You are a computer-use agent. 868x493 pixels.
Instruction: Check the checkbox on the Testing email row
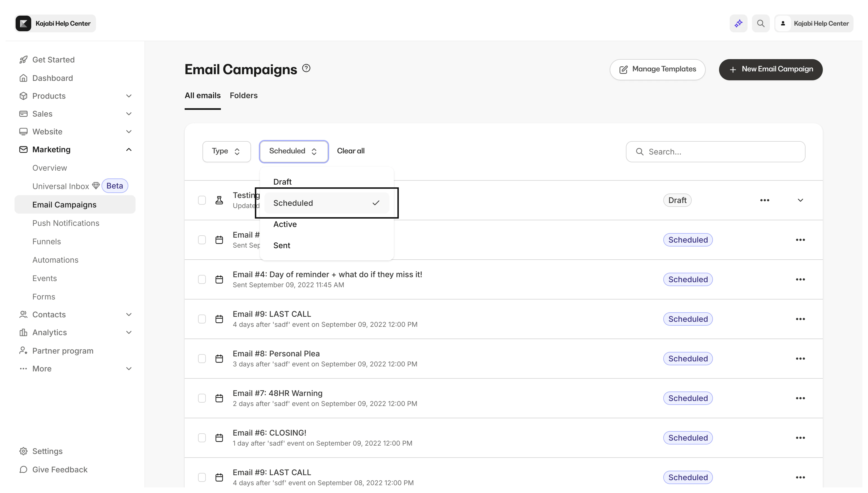pos(202,200)
